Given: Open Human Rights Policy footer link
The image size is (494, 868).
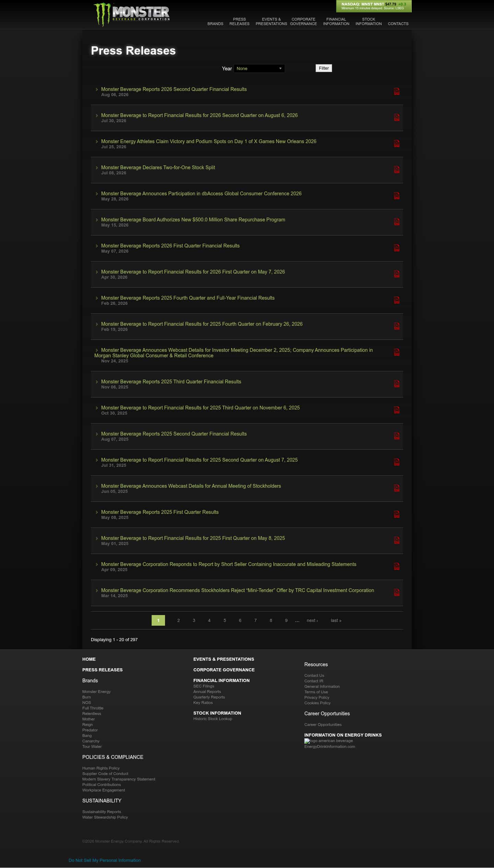Looking at the screenshot, I should 101,768.
